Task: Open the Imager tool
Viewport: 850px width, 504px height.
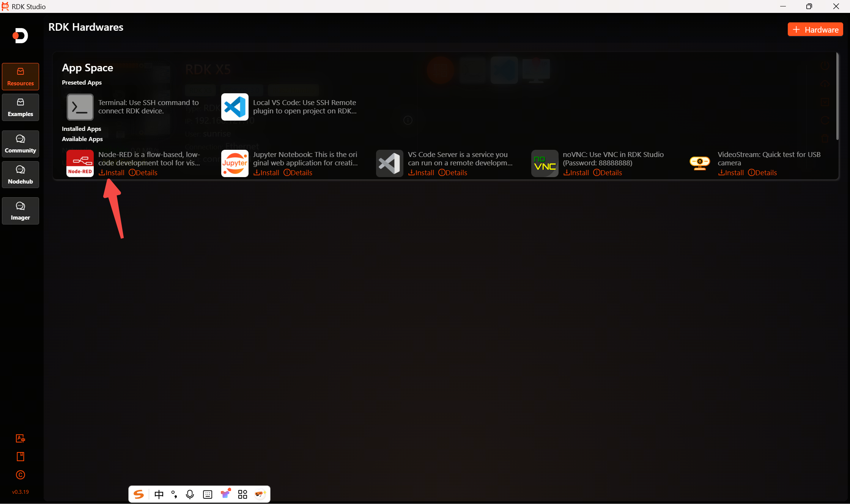Action: tap(20, 211)
